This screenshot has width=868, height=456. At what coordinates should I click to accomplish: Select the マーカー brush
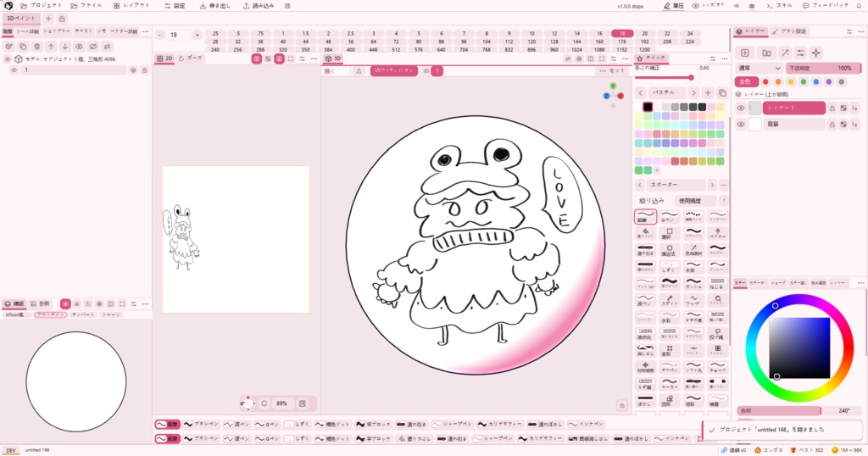670,383
